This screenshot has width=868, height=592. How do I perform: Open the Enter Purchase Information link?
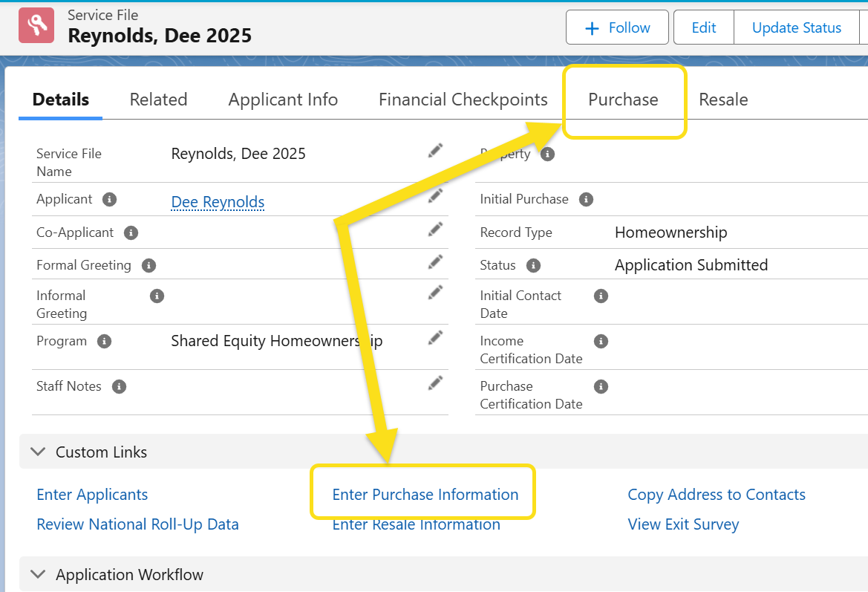point(425,495)
